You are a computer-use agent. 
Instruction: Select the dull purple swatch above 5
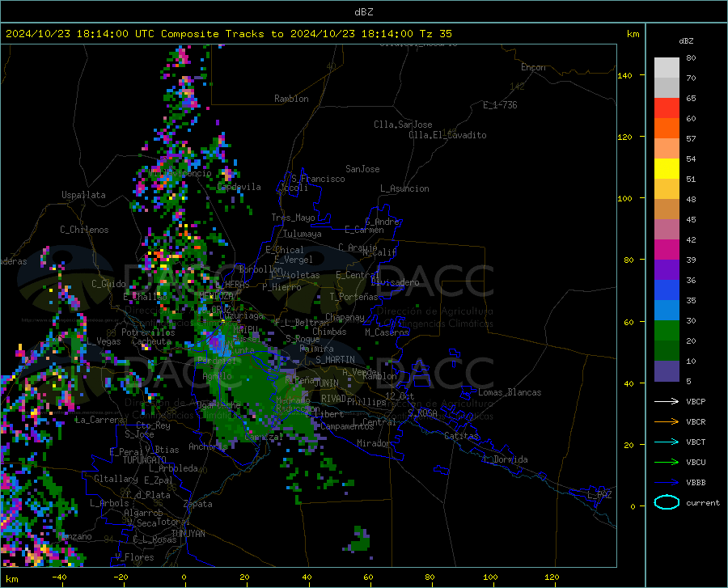click(667, 371)
